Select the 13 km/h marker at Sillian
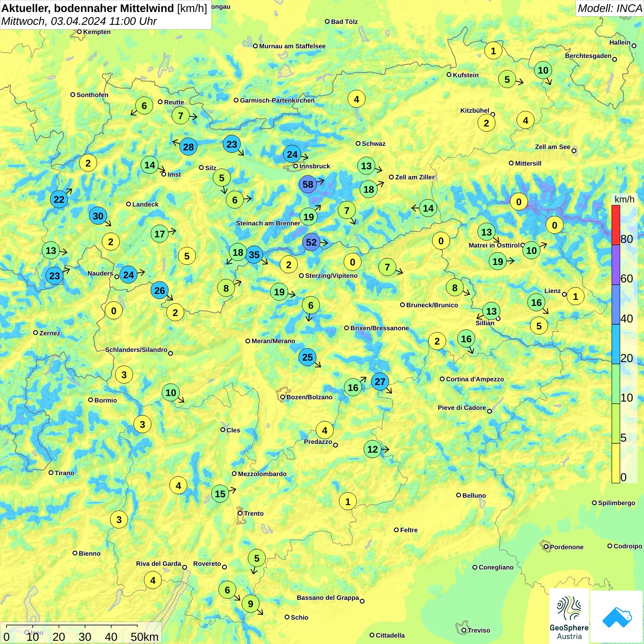 491,311
